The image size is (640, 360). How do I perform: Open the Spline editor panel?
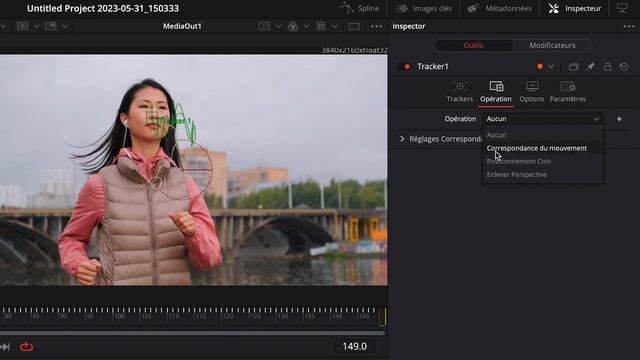(359, 8)
